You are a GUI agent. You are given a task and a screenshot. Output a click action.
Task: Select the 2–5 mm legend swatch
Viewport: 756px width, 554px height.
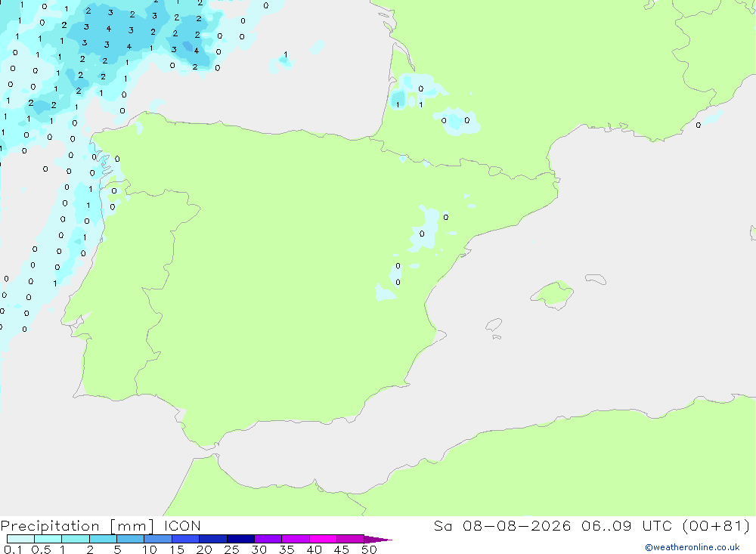point(103,539)
